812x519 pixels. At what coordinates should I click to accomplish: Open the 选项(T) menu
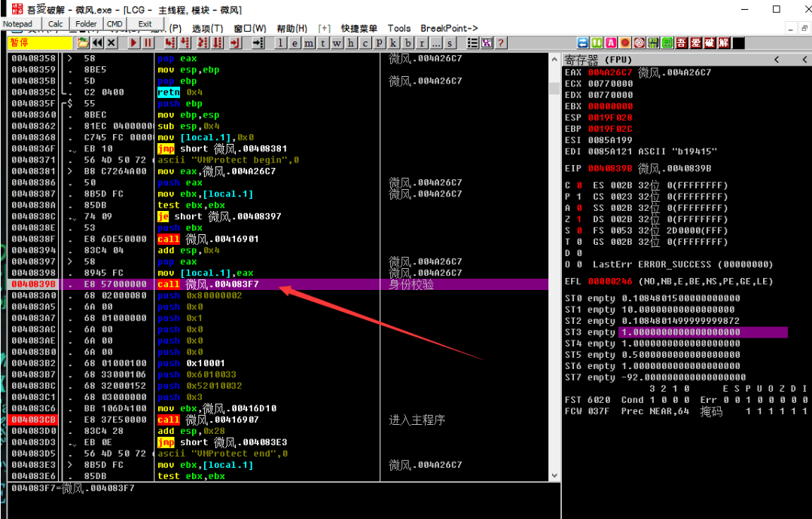(x=207, y=29)
